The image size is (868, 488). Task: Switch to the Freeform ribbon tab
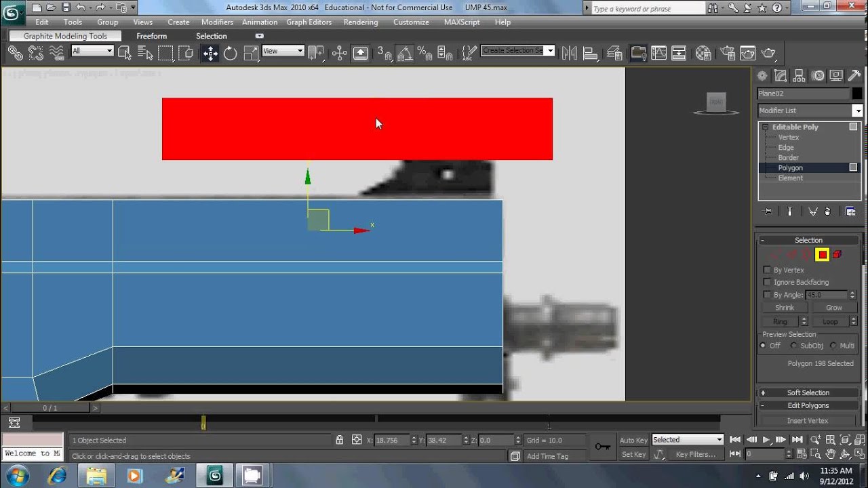151,36
